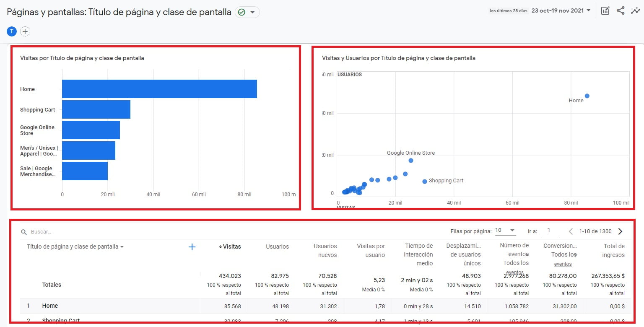Image resolution: width=644 pixels, height=327 pixels.
Task: Click the Share this report icon
Action: coord(621,10)
